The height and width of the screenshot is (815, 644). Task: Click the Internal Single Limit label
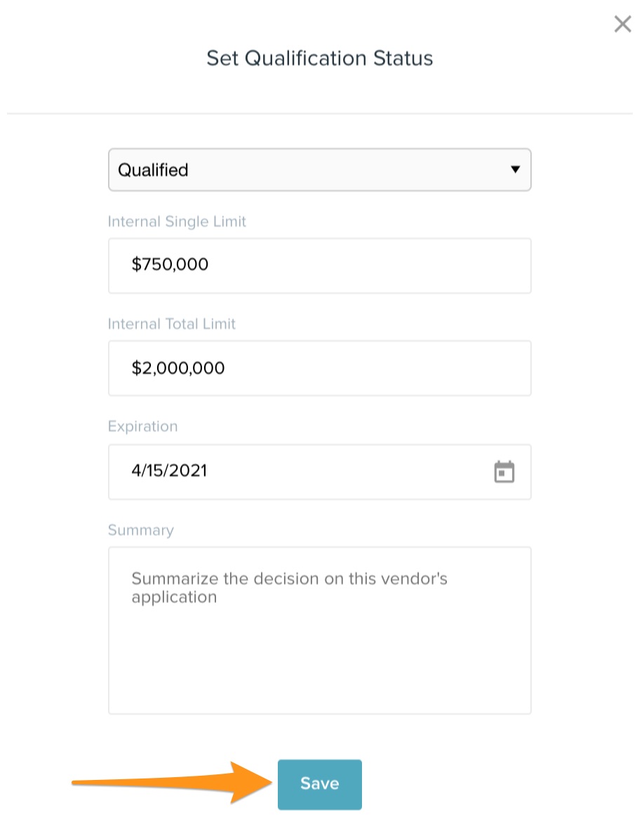177,222
